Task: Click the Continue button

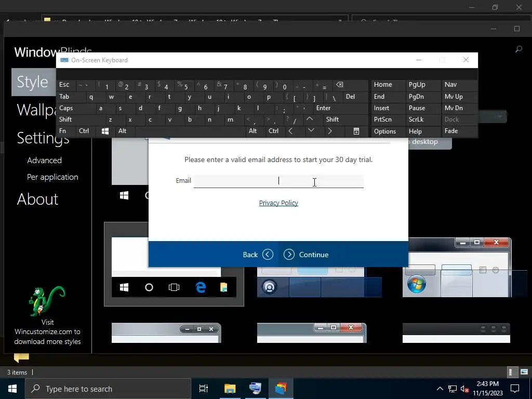Action: tap(306, 255)
